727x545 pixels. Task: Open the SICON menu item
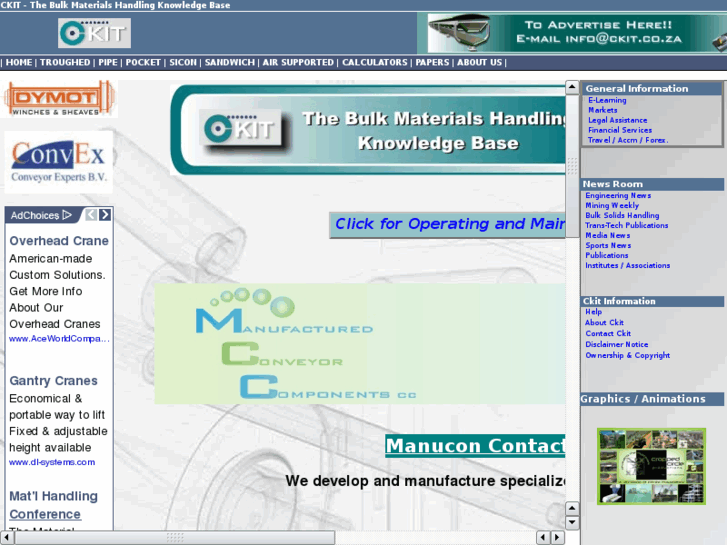[183, 62]
